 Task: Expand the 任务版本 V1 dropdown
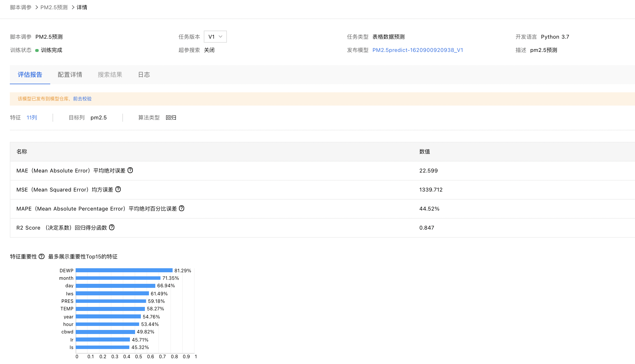tap(215, 37)
